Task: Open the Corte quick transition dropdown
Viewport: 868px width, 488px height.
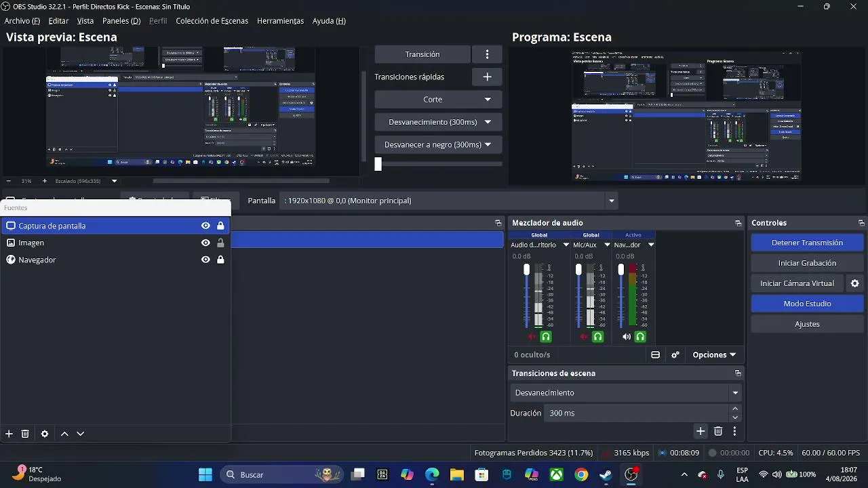Action: tap(438, 100)
